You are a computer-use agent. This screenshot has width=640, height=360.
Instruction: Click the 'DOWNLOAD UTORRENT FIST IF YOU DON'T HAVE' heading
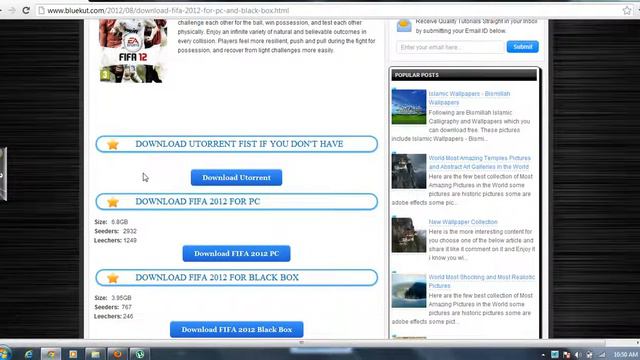pos(239,144)
